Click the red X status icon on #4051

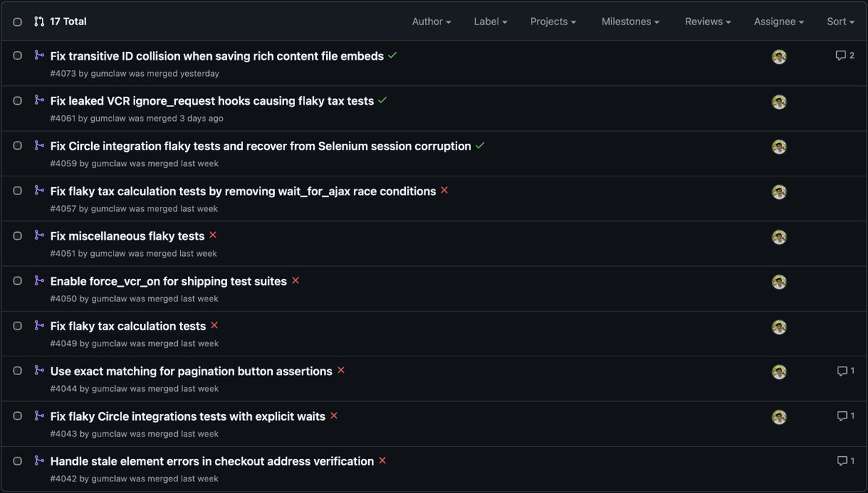[x=213, y=234]
